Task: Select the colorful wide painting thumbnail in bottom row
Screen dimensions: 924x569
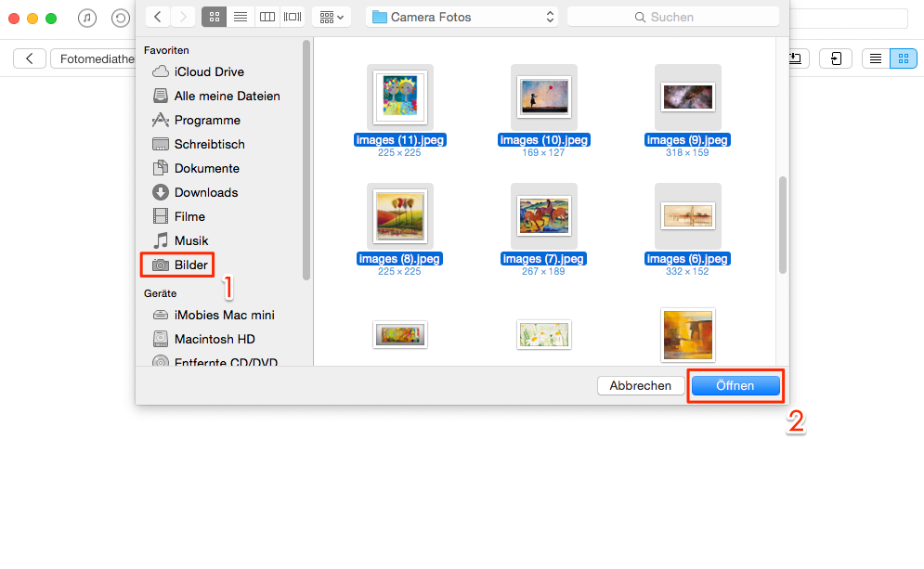Action: click(400, 334)
